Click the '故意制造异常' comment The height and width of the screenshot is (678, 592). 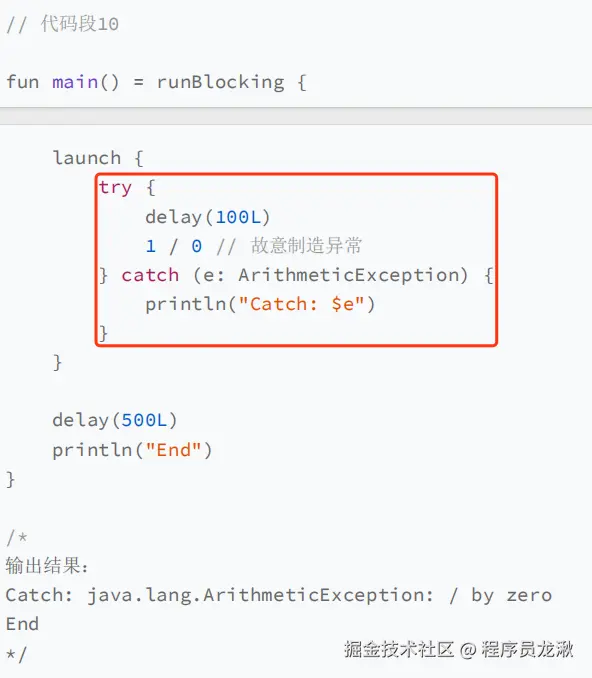(306, 246)
